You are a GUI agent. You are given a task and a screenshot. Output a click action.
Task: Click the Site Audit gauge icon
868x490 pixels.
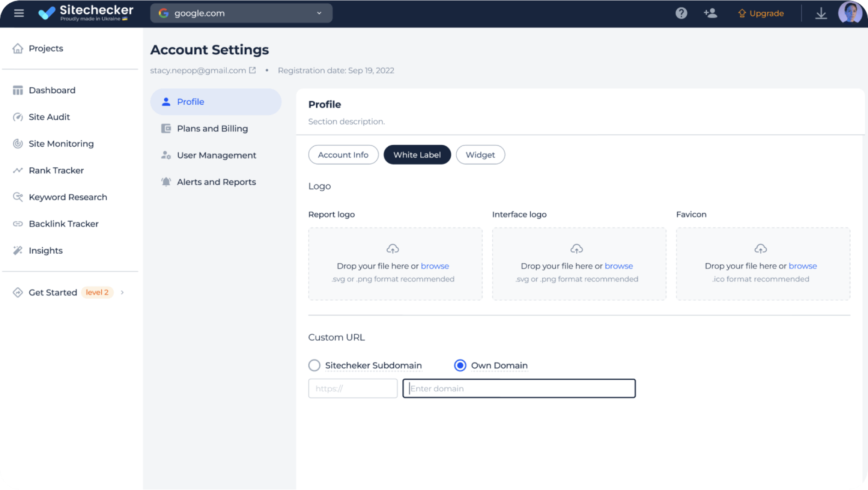17,117
